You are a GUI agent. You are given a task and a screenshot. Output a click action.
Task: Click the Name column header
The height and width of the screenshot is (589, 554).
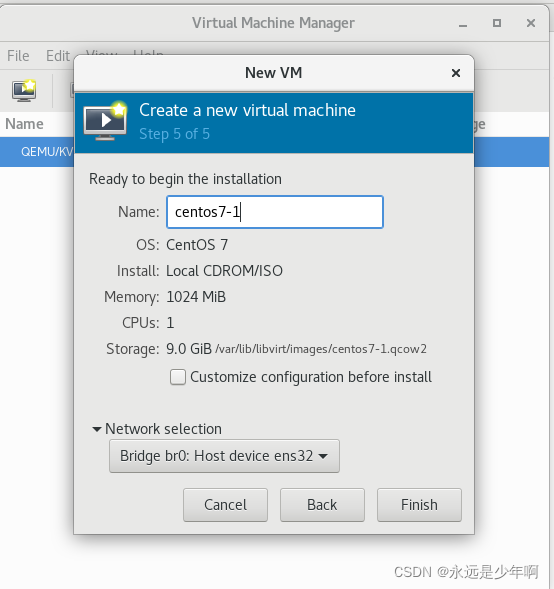24,124
